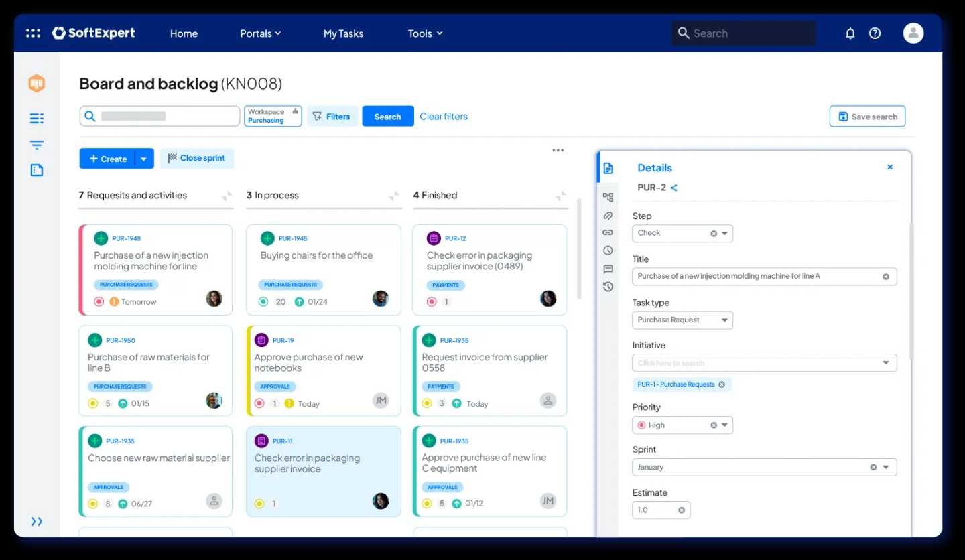This screenshot has height=560, width=965.
Task: Open the Portals menu
Action: pyautogui.click(x=260, y=33)
